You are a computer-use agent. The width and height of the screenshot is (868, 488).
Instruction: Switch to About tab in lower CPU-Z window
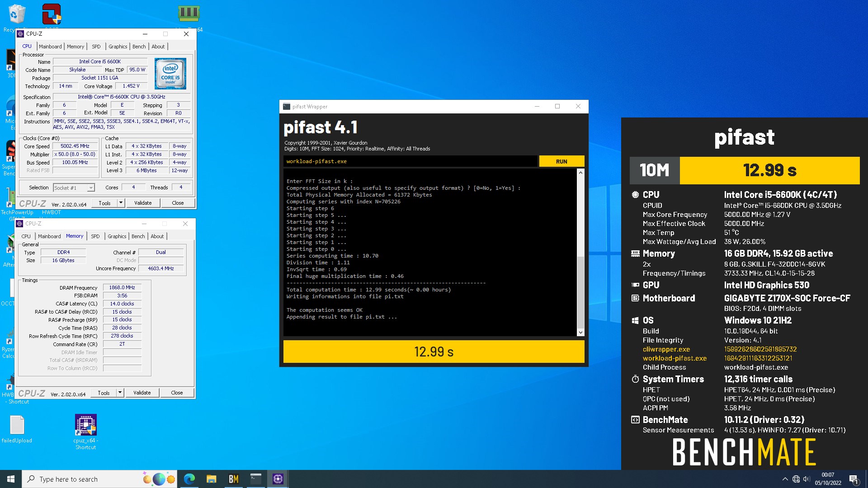point(157,236)
